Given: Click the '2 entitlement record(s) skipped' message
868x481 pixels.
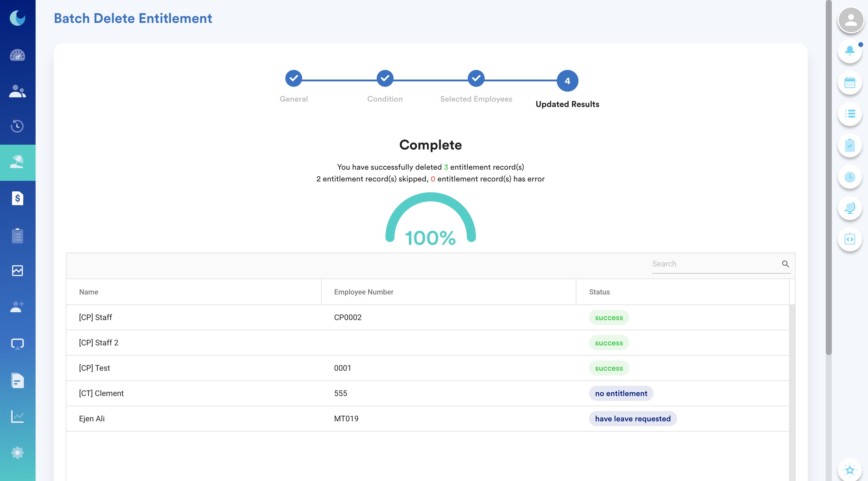Looking at the screenshot, I should [x=372, y=179].
